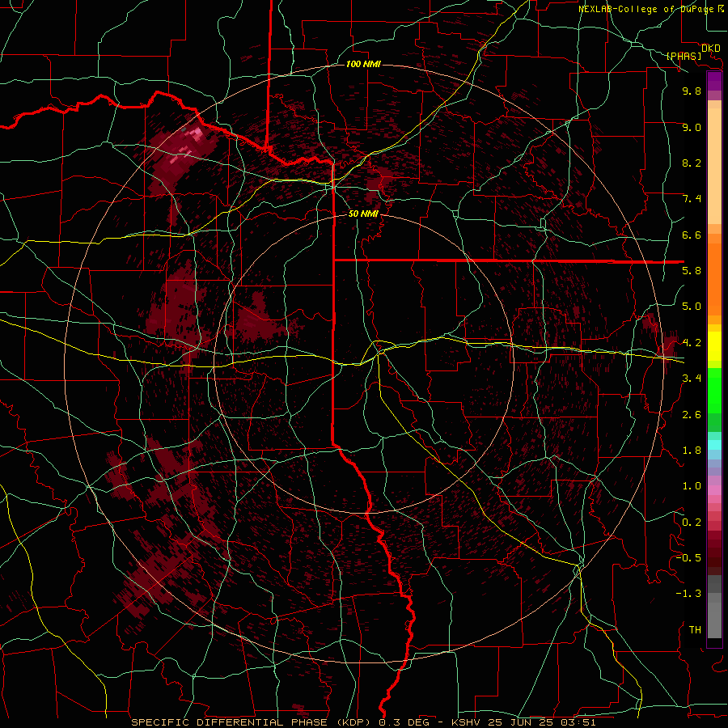
Task: Click the [PHAS] units label
Action: pos(684,56)
